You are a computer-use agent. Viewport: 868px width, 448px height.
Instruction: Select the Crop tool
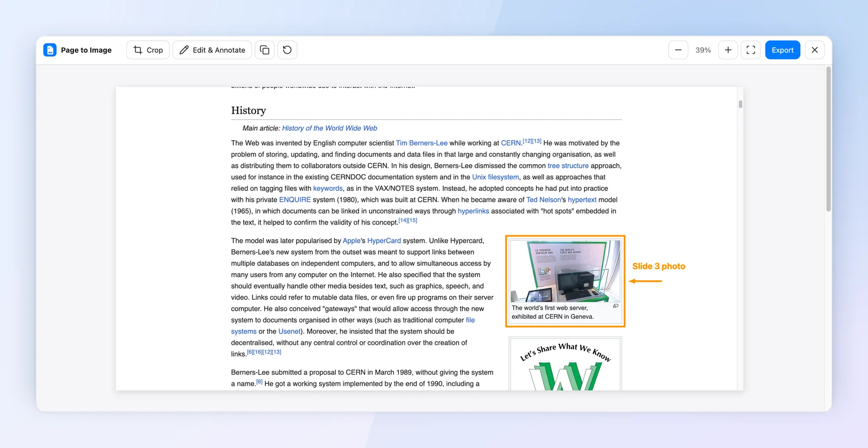point(148,50)
